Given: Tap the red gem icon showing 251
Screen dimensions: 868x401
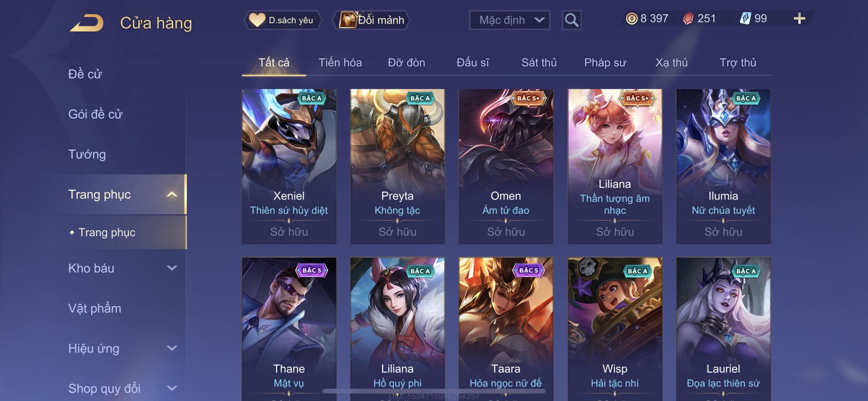Looking at the screenshot, I should coord(688,19).
